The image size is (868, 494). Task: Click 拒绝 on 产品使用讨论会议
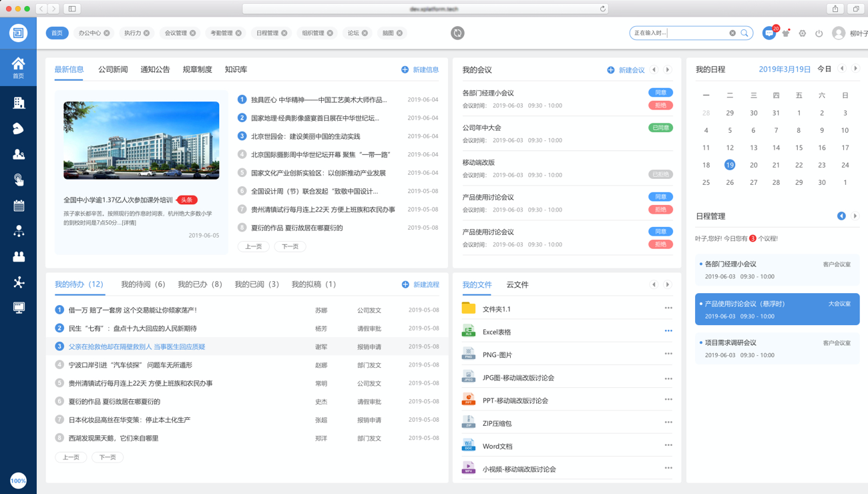click(x=660, y=209)
